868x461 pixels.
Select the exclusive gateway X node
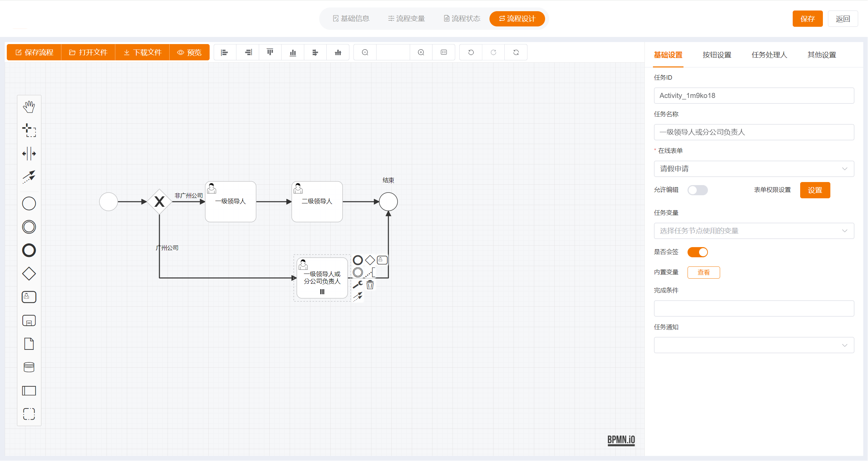tap(159, 202)
